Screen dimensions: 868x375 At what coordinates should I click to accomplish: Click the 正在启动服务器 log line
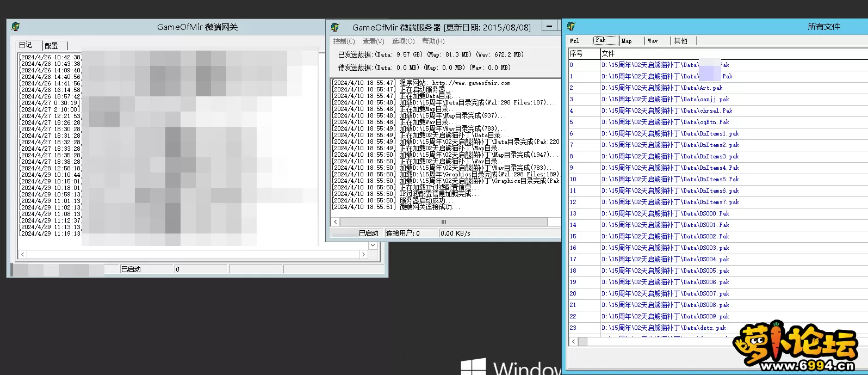point(392,89)
